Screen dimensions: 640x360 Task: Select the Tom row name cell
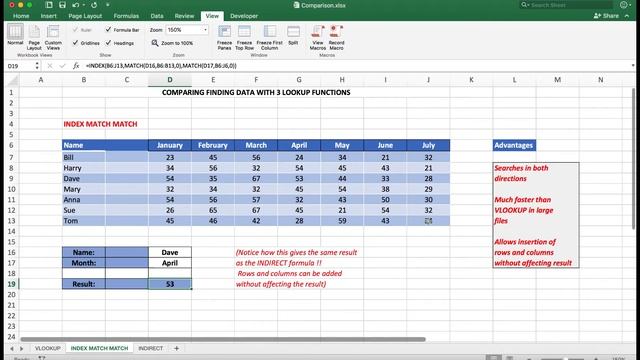coord(84,221)
